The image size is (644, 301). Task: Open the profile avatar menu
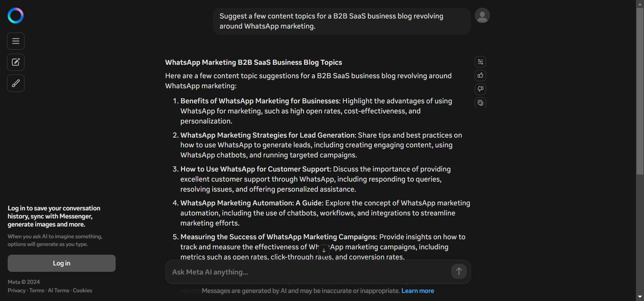pos(482,15)
